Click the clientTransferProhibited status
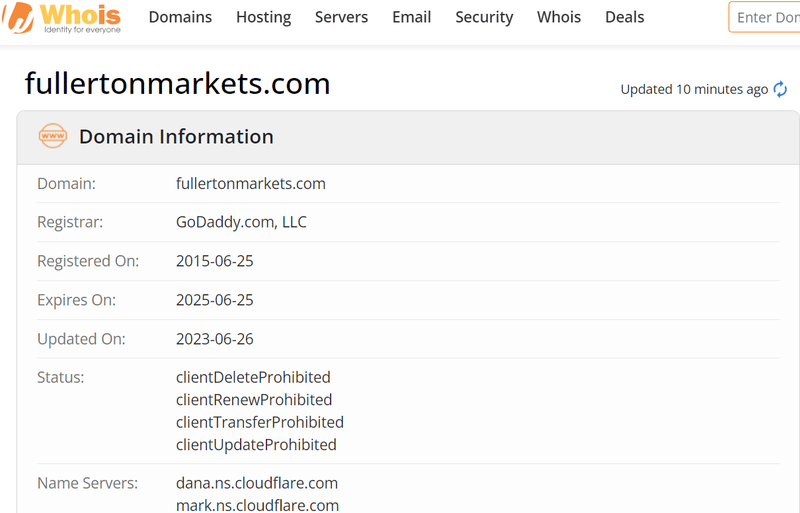The width and height of the screenshot is (800, 513). (x=259, y=422)
